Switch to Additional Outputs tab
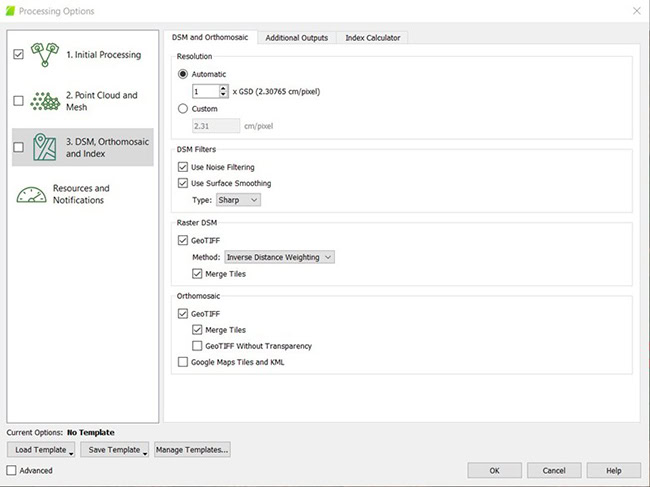 297,38
